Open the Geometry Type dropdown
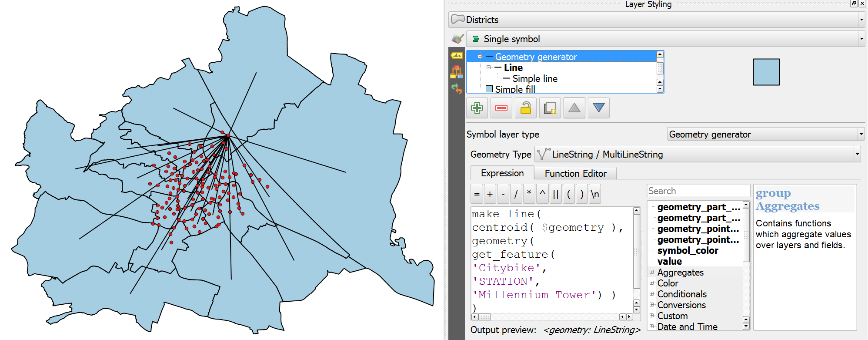 tap(698, 154)
